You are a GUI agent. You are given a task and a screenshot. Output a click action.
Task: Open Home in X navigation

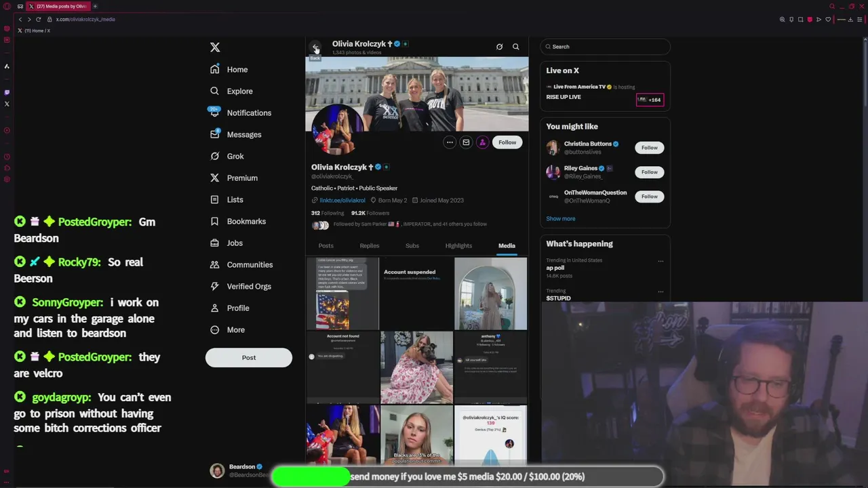tap(229, 69)
